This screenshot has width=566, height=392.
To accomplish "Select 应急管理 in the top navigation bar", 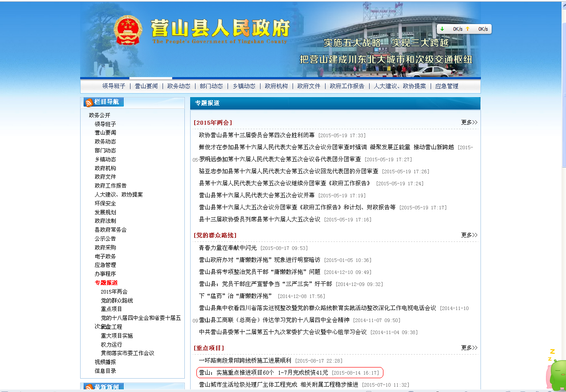I will (x=447, y=86).
